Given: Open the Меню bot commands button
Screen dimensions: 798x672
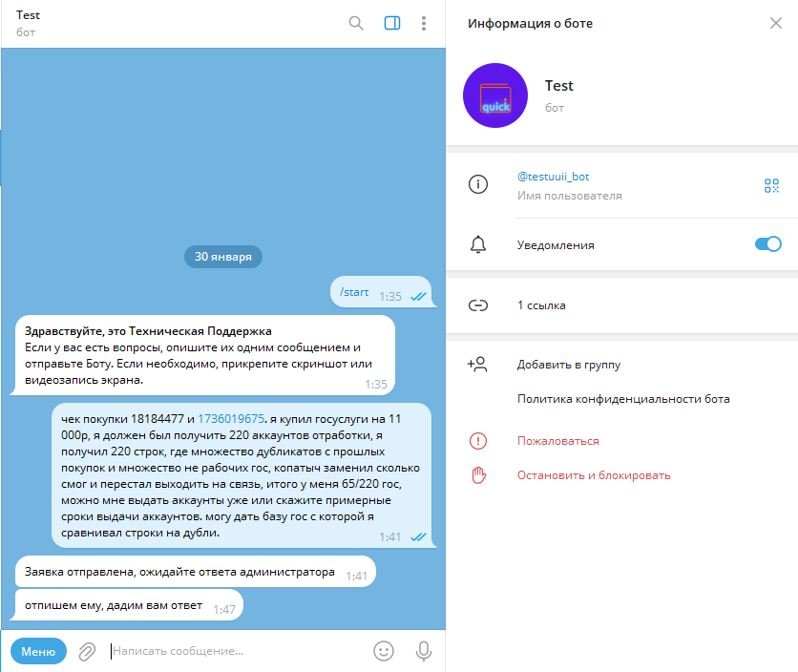Looking at the screenshot, I should (38, 651).
